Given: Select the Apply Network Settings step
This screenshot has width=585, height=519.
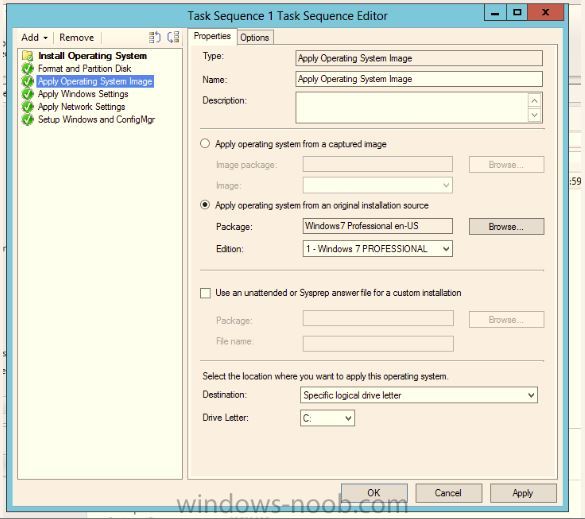Looking at the screenshot, I should click(x=82, y=107).
